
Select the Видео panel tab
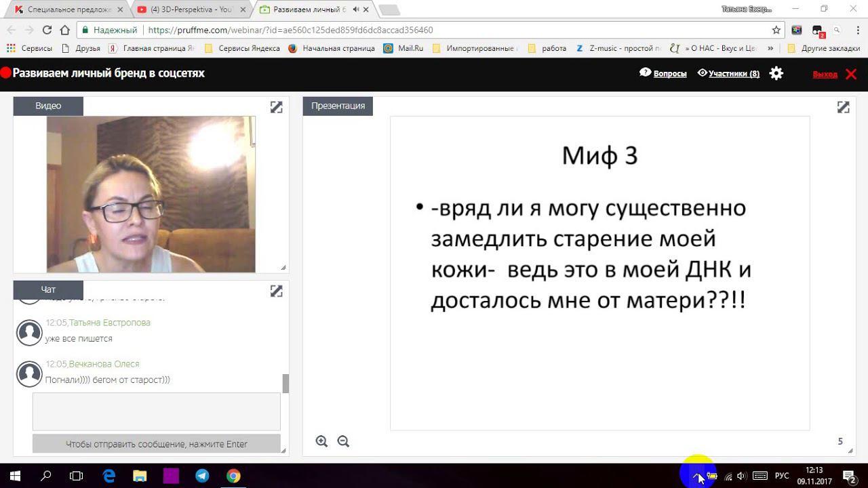click(48, 106)
